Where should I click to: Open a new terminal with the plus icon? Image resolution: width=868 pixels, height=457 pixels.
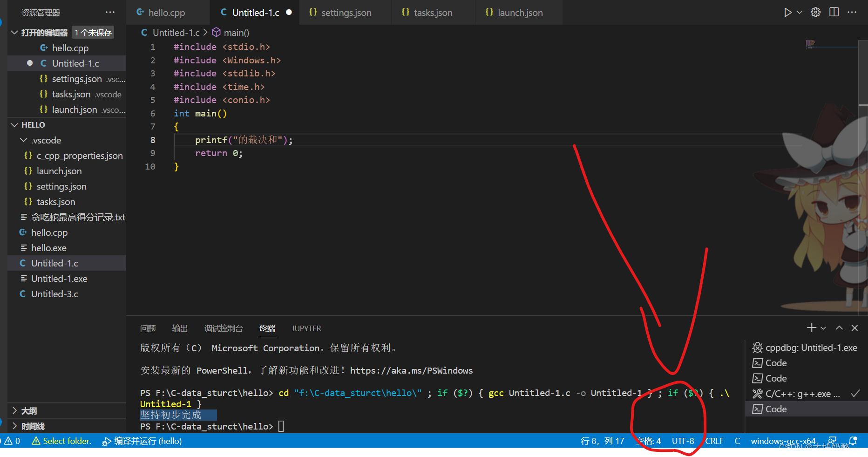[x=811, y=327]
